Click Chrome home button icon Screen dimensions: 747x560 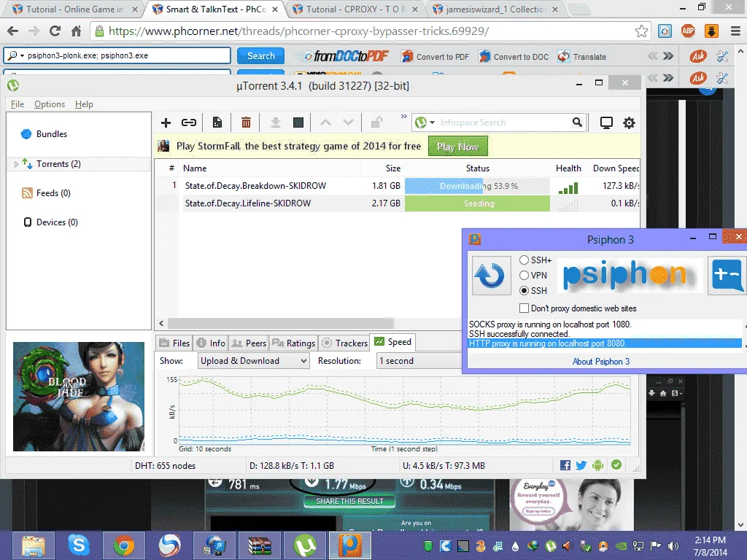tap(76, 31)
